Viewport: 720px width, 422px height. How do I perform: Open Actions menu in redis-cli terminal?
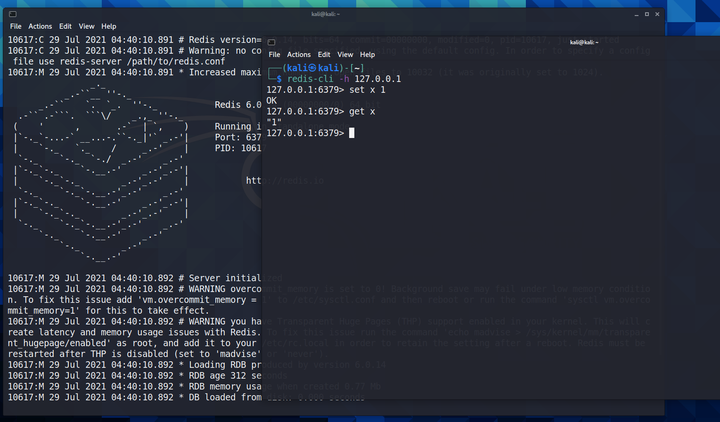coord(299,55)
